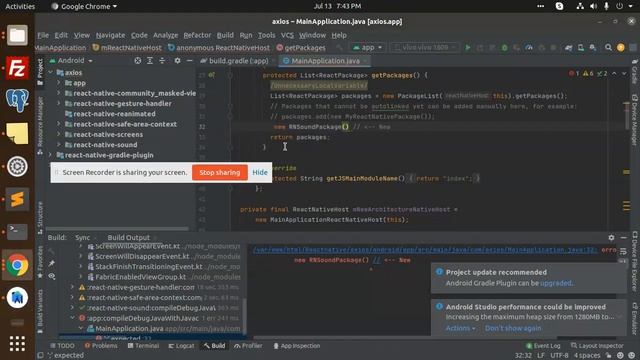640x360 pixels.
Task: Switch to Sync tab in Build panel
Action: coord(82,238)
